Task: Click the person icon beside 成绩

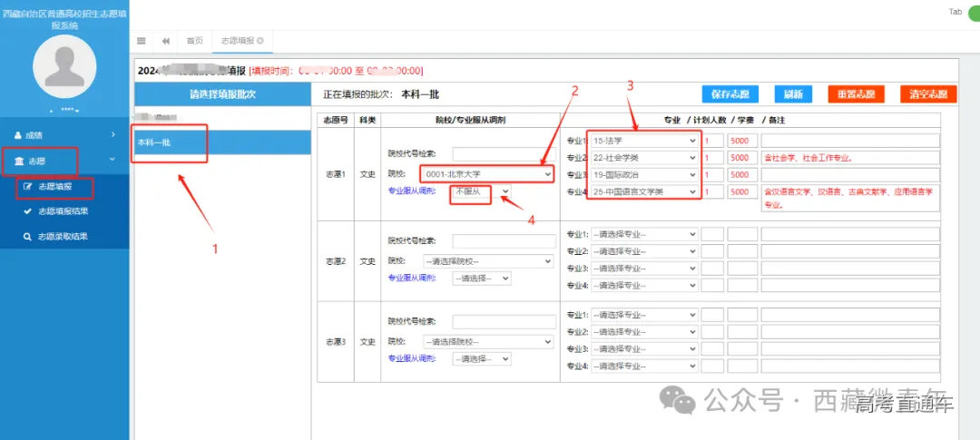Action: tap(18, 135)
